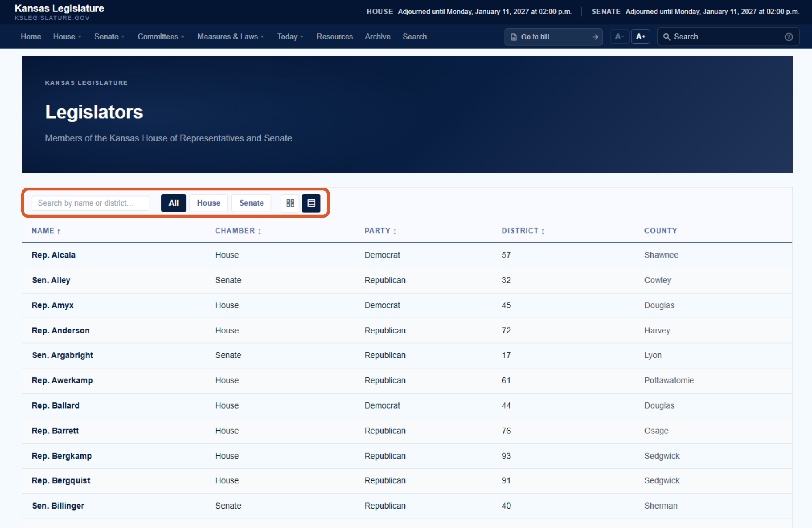Click the magnifier icon in site search
The width and height of the screenshot is (812, 528).
(667, 37)
